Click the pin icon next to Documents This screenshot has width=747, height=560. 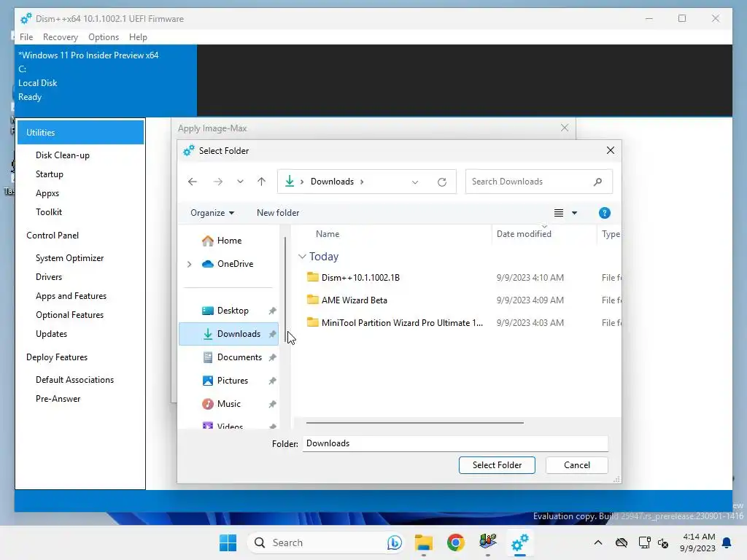coord(272,357)
